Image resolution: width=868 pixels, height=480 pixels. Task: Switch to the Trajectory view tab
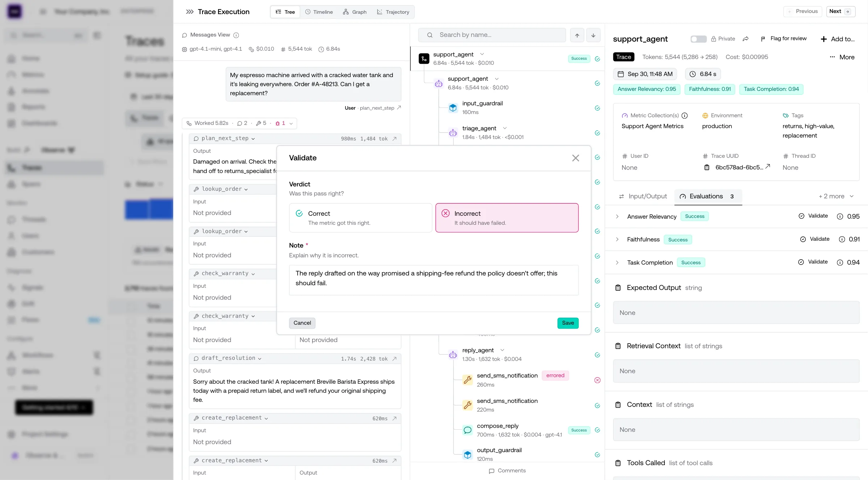pos(393,12)
